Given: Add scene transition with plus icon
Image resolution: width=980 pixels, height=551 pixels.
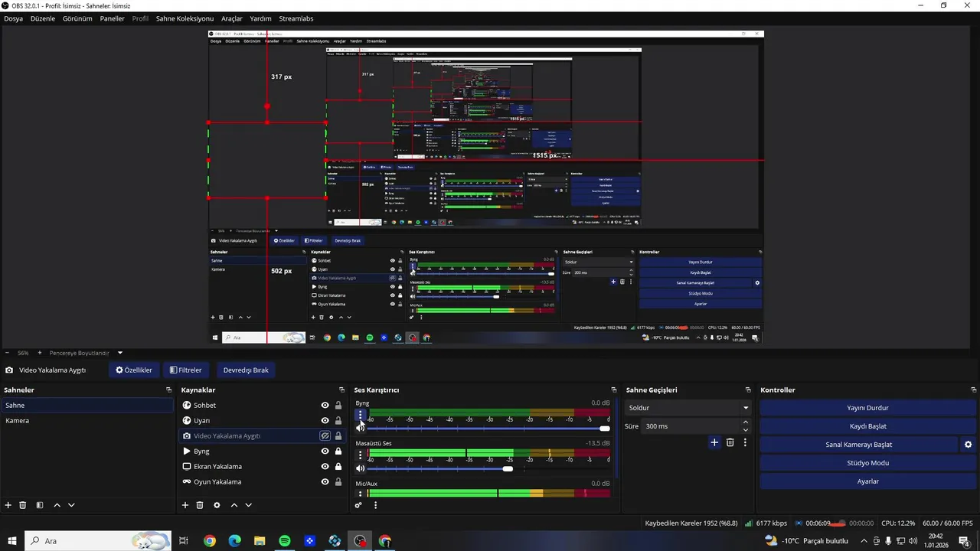Looking at the screenshot, I should [714, 442].
